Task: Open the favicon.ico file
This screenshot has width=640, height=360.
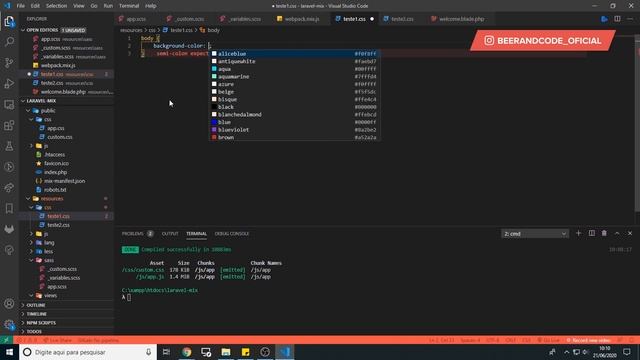Action: [56, 163]
